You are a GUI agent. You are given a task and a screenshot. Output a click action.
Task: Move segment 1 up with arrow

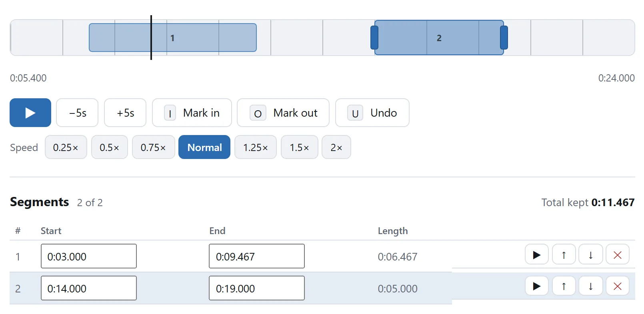coord(564,254)
